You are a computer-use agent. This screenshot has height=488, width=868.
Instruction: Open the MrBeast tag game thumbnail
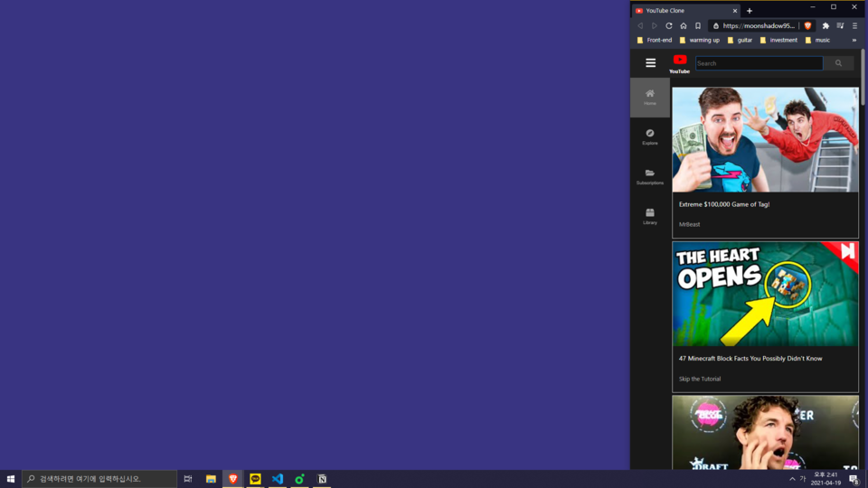[x=765, y=139]
